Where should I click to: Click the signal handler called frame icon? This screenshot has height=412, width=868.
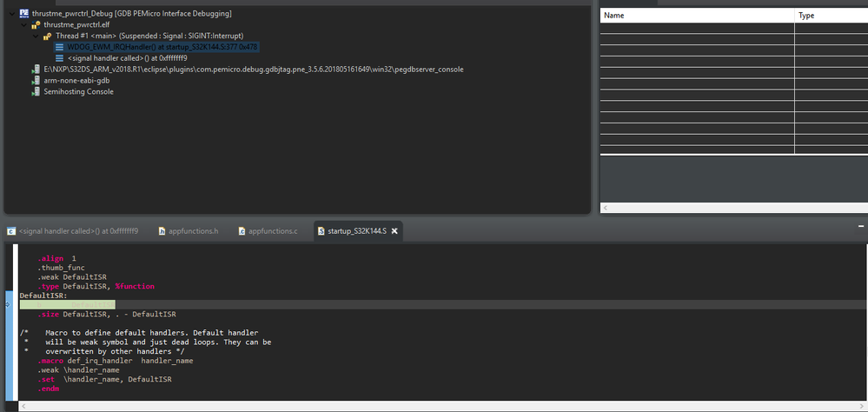coord(60,58)
